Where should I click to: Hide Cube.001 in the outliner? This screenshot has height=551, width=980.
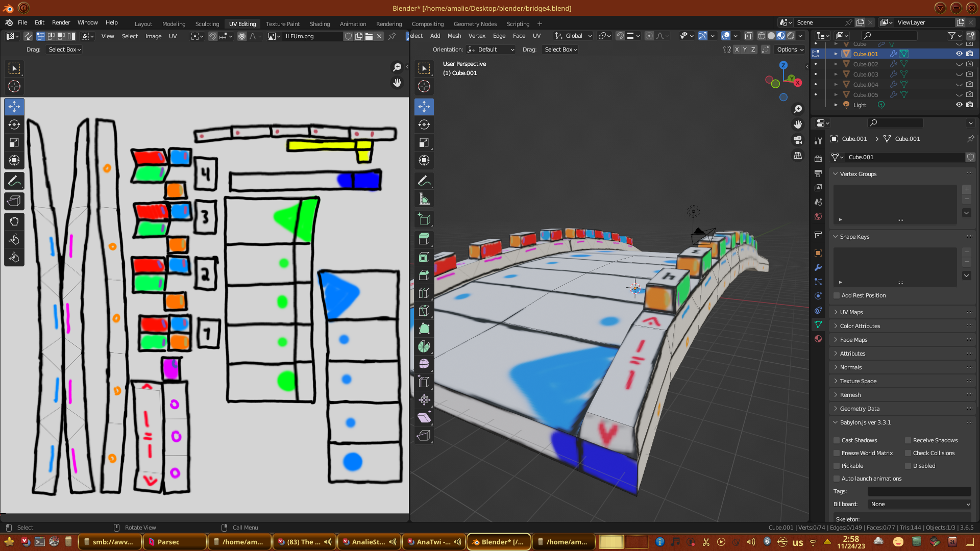[959, 54]
